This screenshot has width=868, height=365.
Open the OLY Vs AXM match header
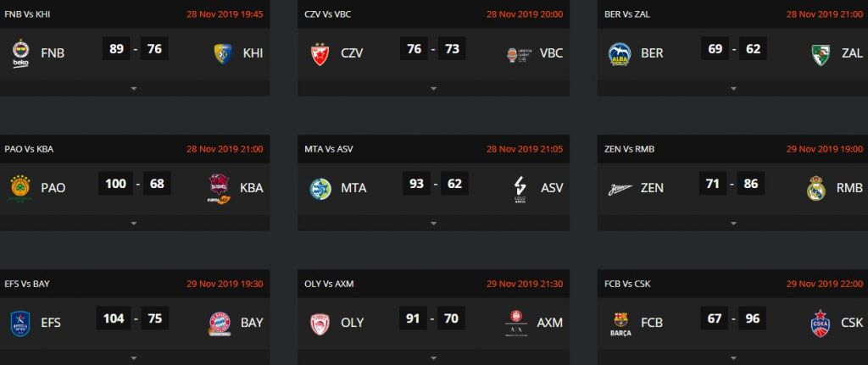[x=327, y=284]
